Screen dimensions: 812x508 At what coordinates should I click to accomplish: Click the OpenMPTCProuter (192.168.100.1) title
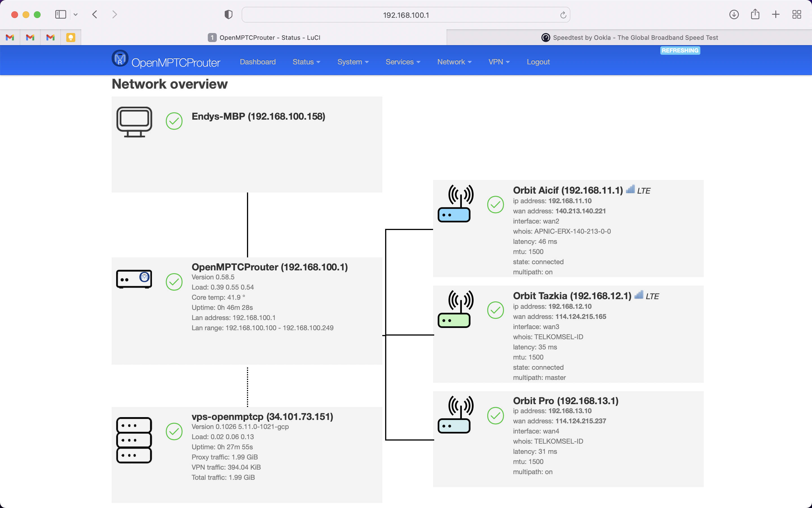click(x=270, y=267)
